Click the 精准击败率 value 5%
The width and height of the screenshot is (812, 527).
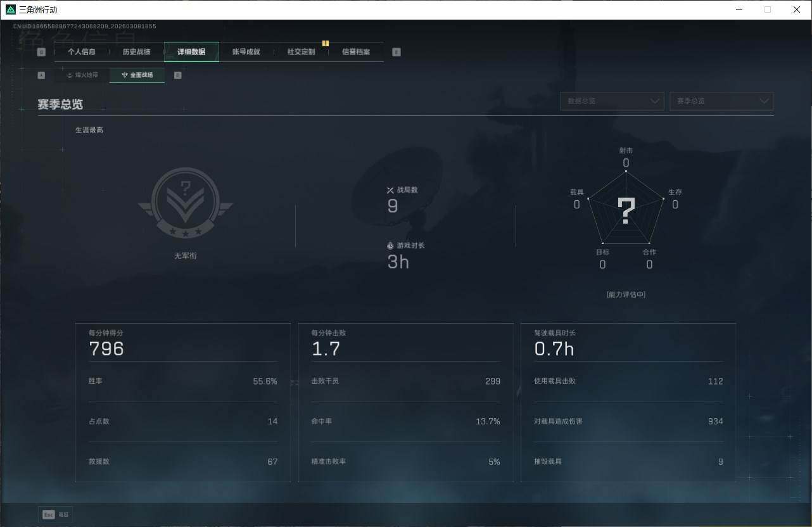coord(494,462)
